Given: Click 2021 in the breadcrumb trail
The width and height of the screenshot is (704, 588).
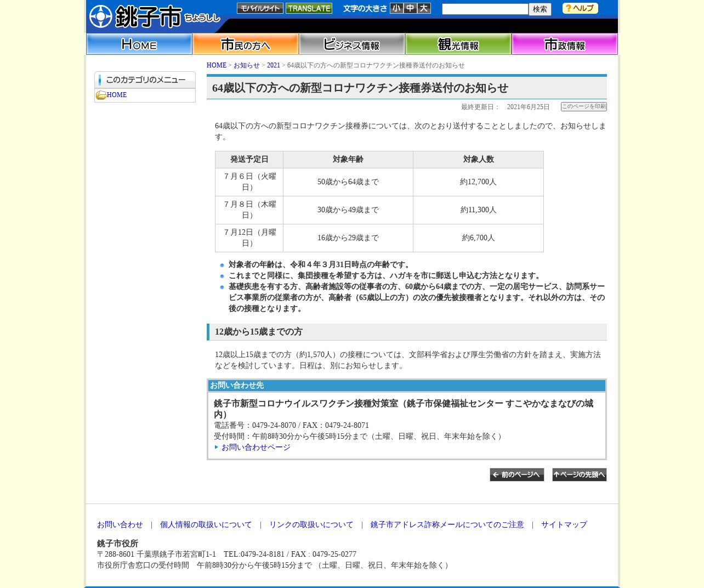Looking at the screenshot, I should pos(274,65).
